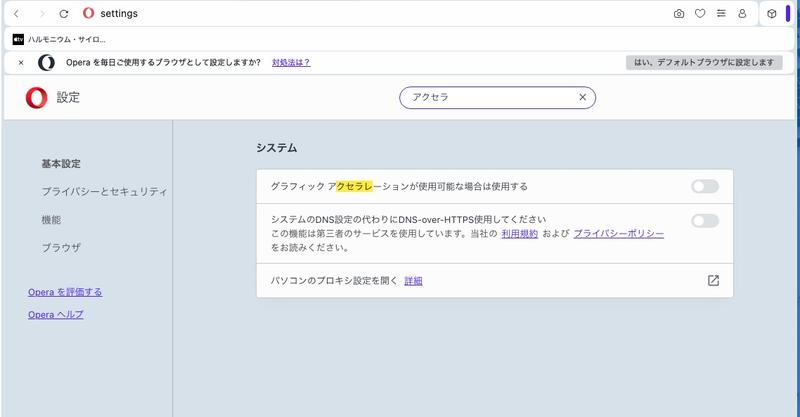Image resolution: width=800 pixels, height=417 pixels.
Task: Open 機能 section in sidebar
Action: (51, 220)
